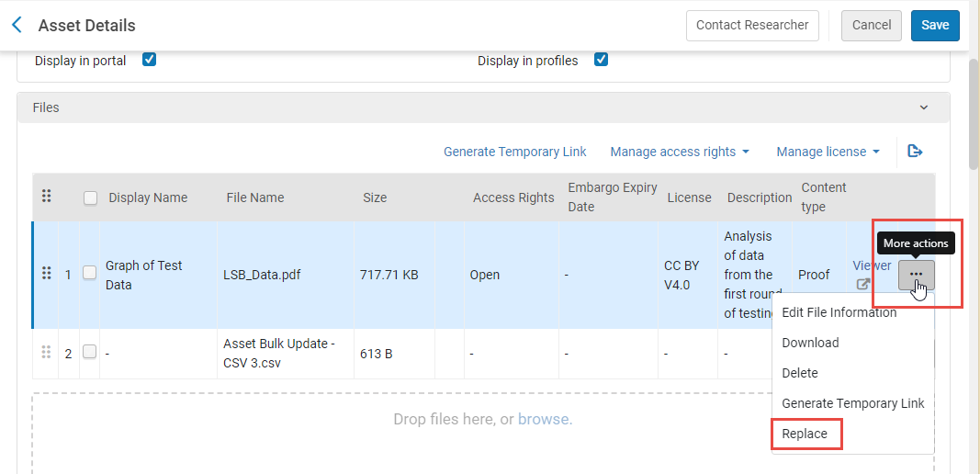Click the back arrow beside Asset Details
The image size is (980, 474).
[x=17, y=26]
